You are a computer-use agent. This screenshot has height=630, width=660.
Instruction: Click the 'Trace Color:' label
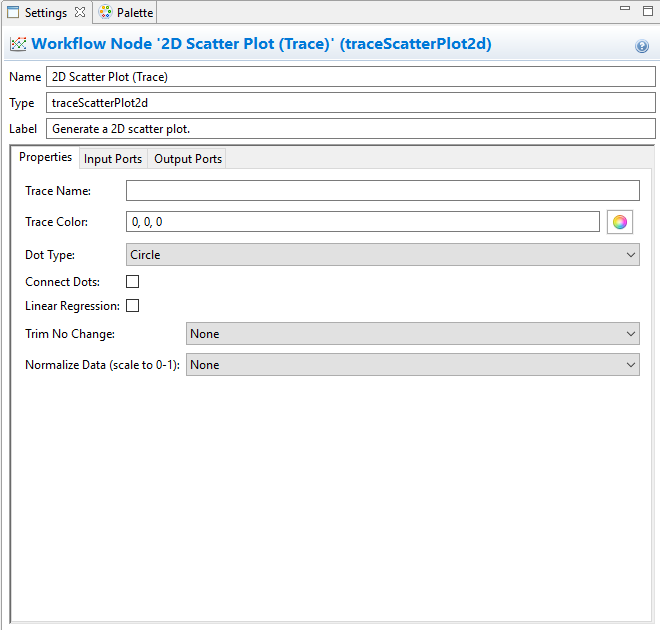(x=56, y=222)
